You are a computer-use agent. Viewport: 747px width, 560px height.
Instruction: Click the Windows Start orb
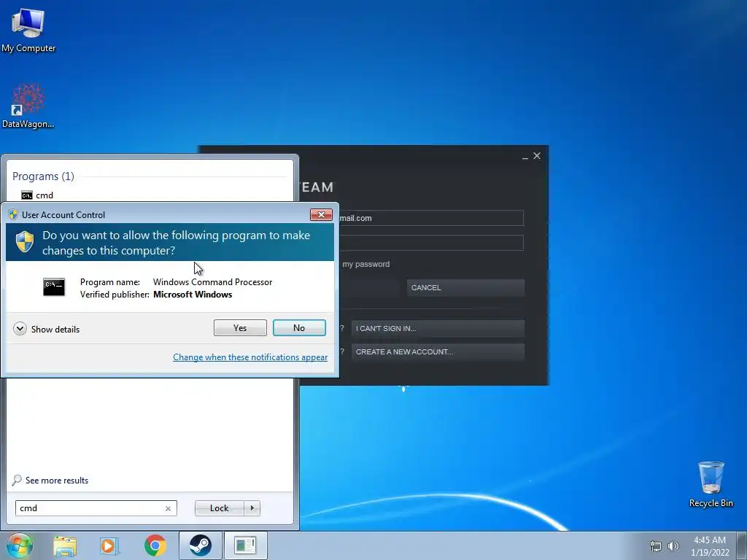click(x=20, y=545)
